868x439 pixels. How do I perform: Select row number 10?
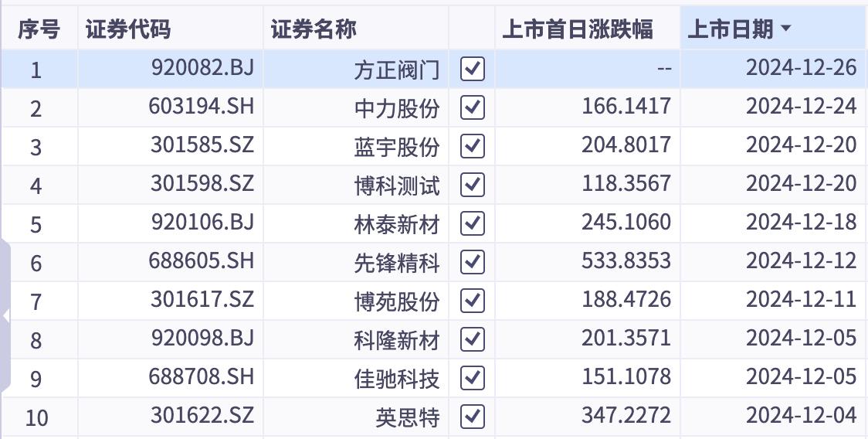(36, 417)
